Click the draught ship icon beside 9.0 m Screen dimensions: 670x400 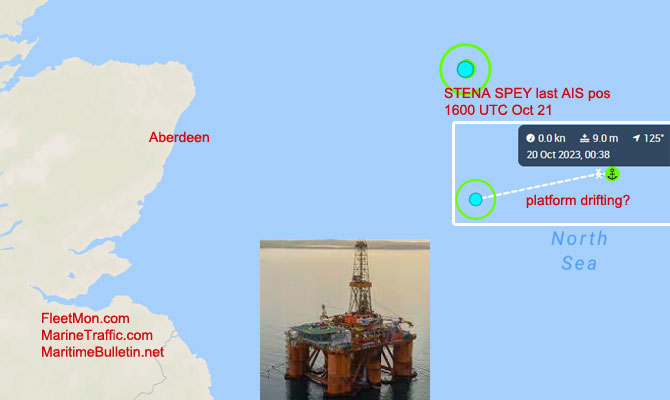tap(585, 138)
